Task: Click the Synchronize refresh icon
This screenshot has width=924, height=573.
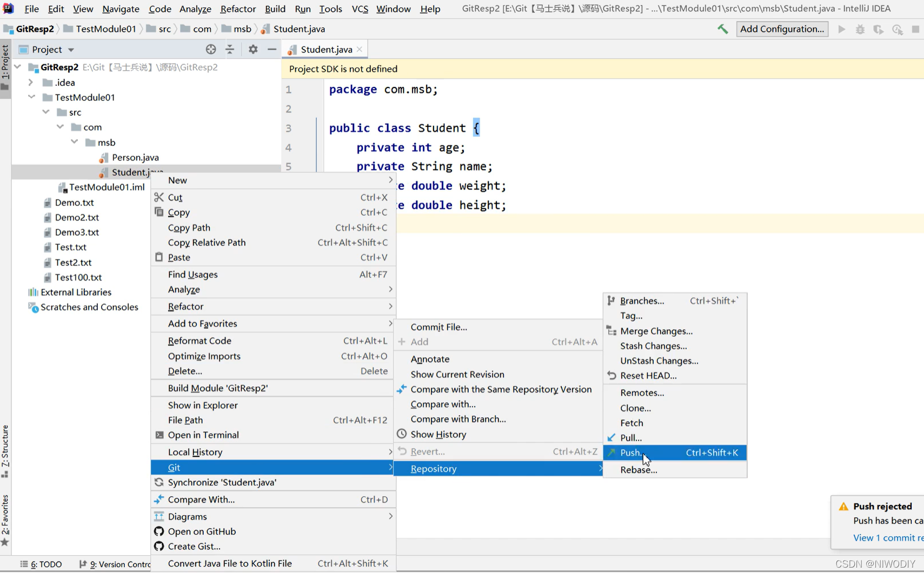Action: pyautogui.click(x=159, y=482)
